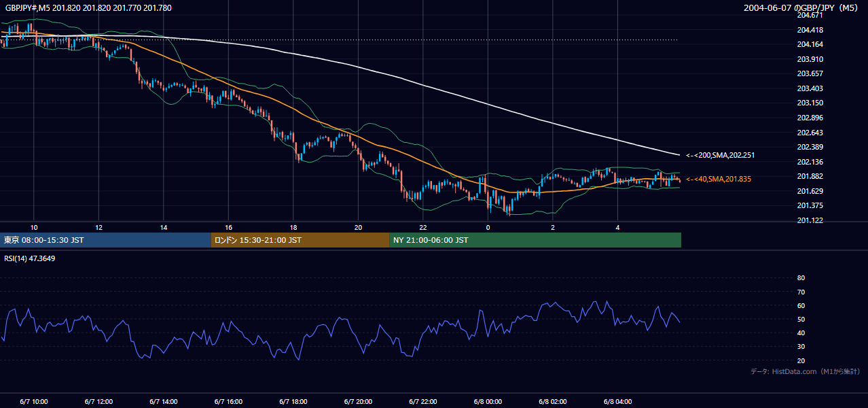Click the Tokyo 08:00-15:30 JST session bar

[x=105, y=240]
